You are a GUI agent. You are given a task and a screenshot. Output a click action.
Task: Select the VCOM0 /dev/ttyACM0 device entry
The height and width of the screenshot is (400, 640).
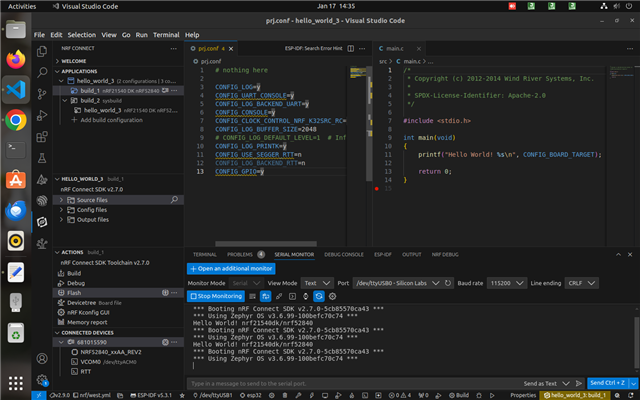pyautogui.click(x=118, y=362)
